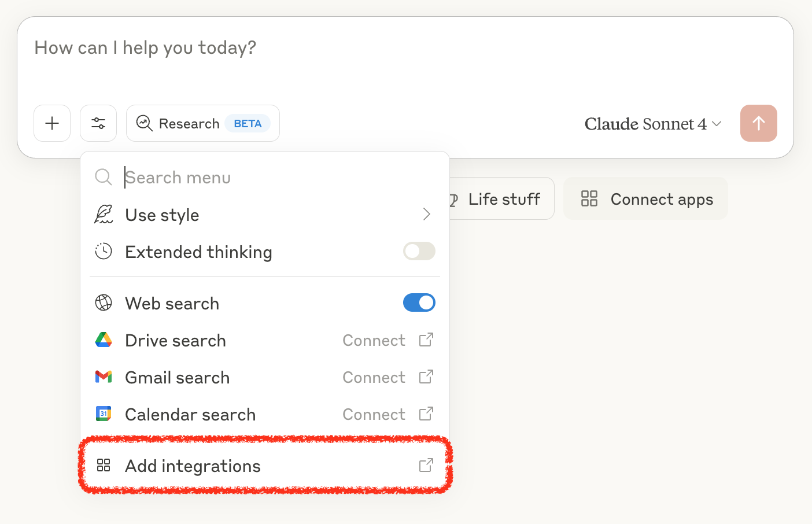This screenshot has height=524, width=812.
Task: Connect Calendar search
Action: (x=374, y=414)
